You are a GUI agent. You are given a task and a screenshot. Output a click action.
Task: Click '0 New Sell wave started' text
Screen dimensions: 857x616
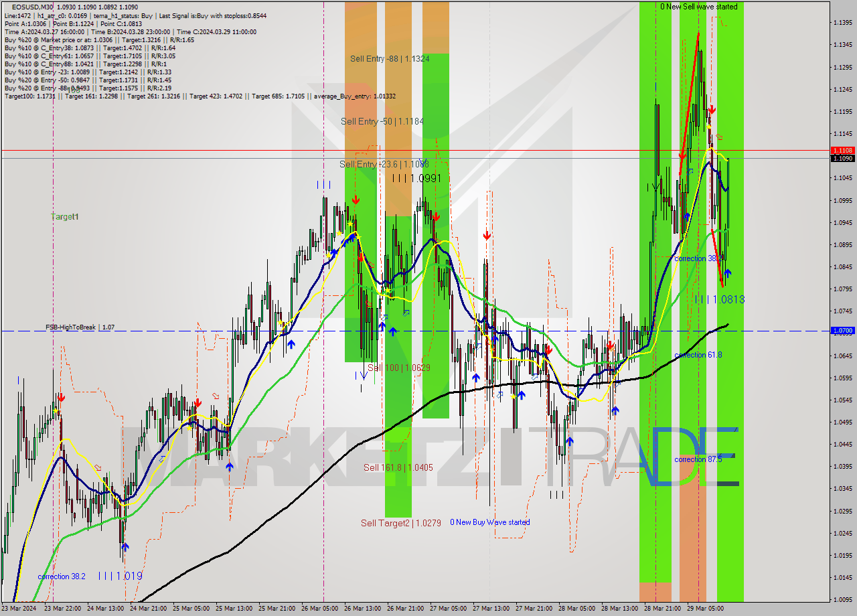click(698, 7)
